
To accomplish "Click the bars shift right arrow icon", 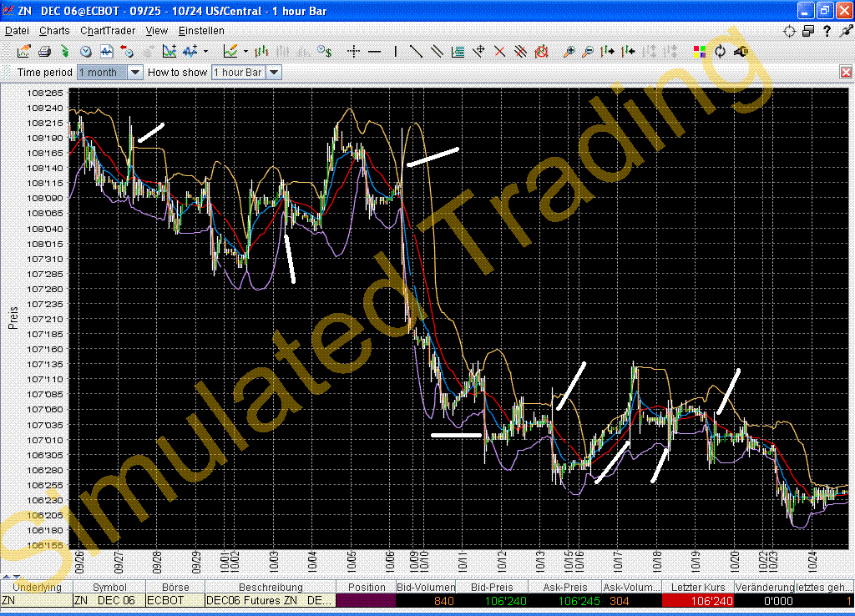I will (608, 52).
